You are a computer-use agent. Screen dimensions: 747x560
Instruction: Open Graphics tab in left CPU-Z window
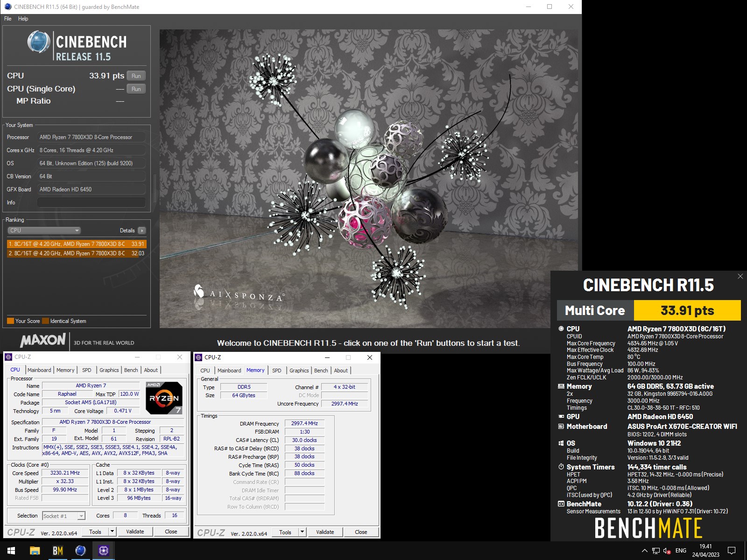coord(109,370)
